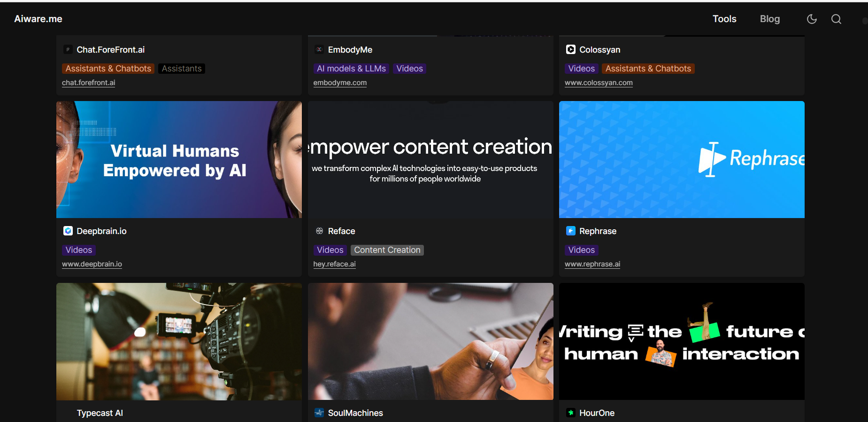
Task: Open the blue Rephrase banner thumbnail
Action: pos(682,160)
